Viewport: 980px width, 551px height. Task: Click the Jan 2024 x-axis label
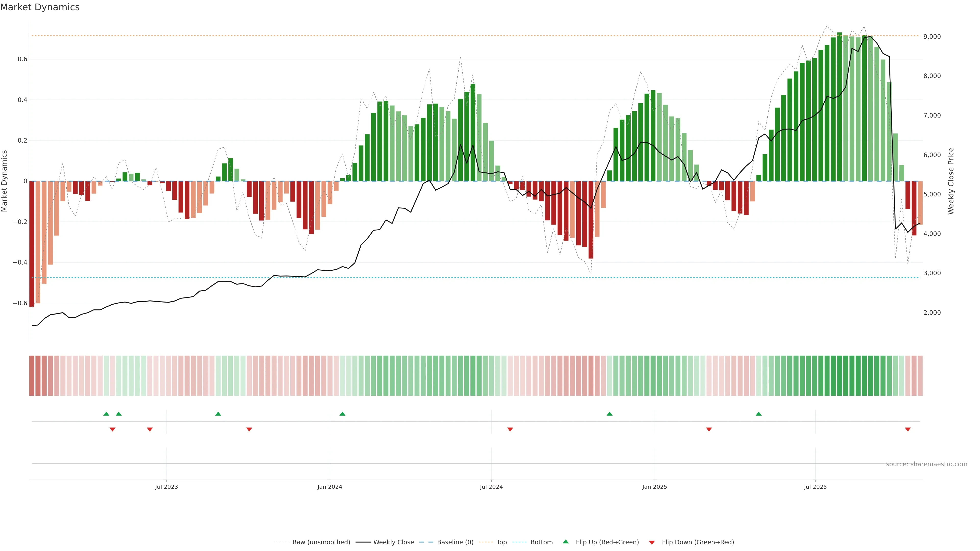point(330,487)
